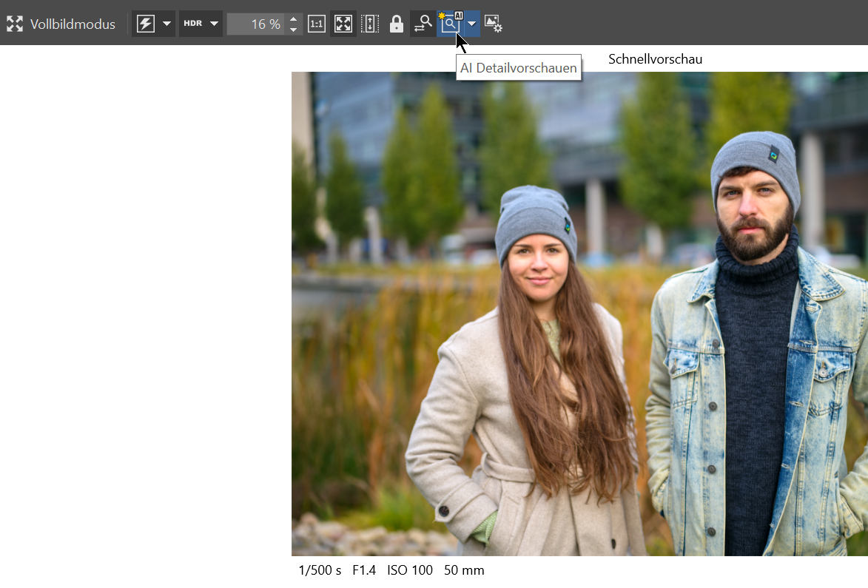Open the AI detail preview dropdown arrow
The image size is (868, 588).
pyautogui.click(x=471, y=24)
